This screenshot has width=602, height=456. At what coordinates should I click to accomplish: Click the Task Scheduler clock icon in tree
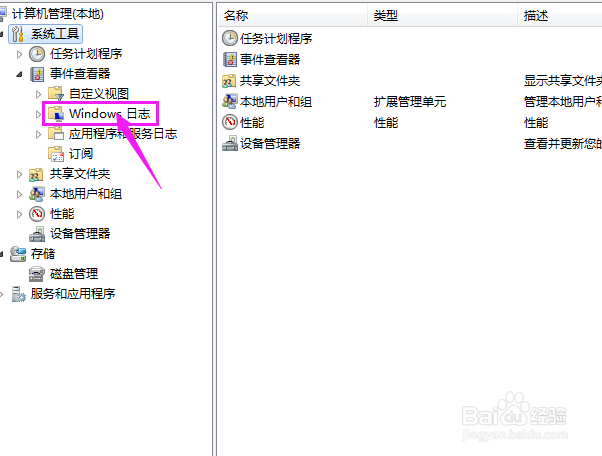click(37, 54)
